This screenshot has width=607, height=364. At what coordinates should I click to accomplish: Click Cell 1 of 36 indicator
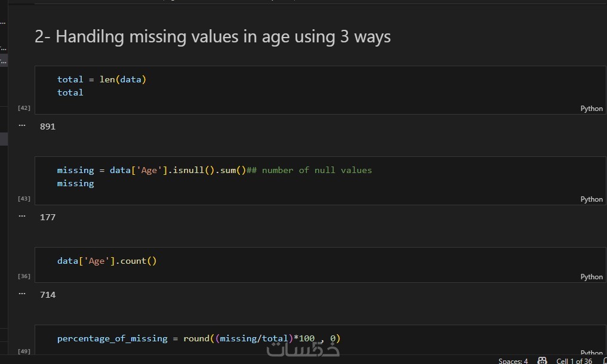point(574,360)
